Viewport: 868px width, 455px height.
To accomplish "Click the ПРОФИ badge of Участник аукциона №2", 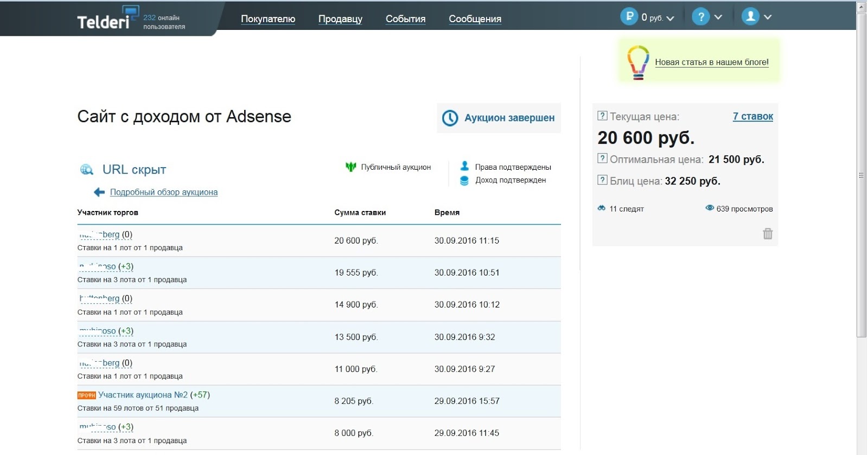I will click(86, 395).
